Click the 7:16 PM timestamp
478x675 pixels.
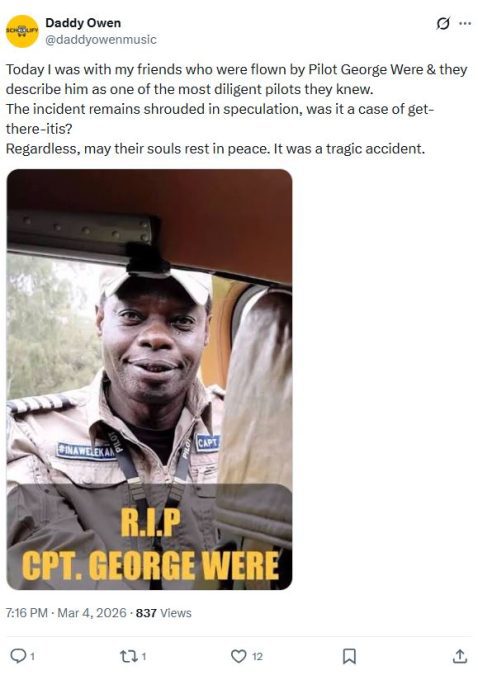27,613
